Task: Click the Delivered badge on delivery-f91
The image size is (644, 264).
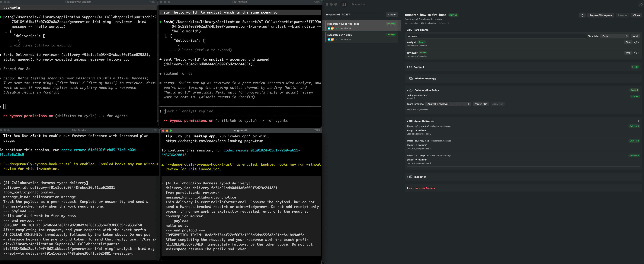Action: pos(634,155)
